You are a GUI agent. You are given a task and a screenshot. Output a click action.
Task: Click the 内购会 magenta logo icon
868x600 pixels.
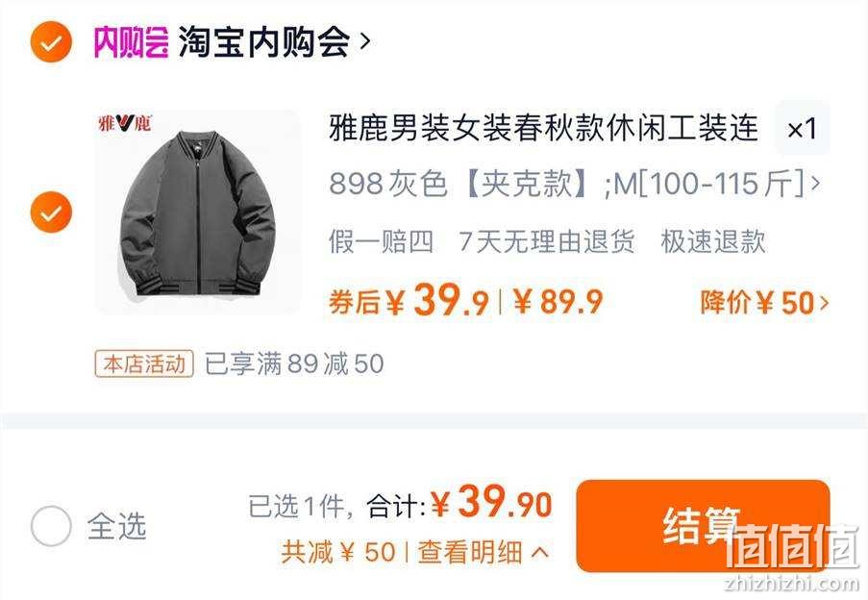coord(131,42)
